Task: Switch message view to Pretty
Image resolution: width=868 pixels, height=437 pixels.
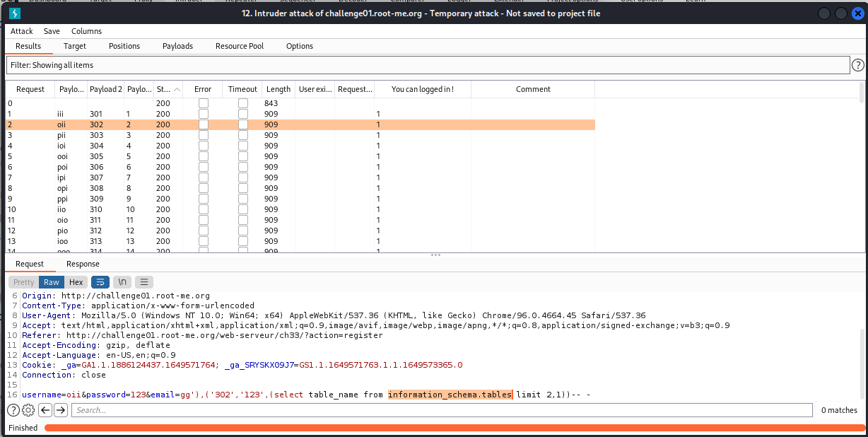Action: click(24, 282)
